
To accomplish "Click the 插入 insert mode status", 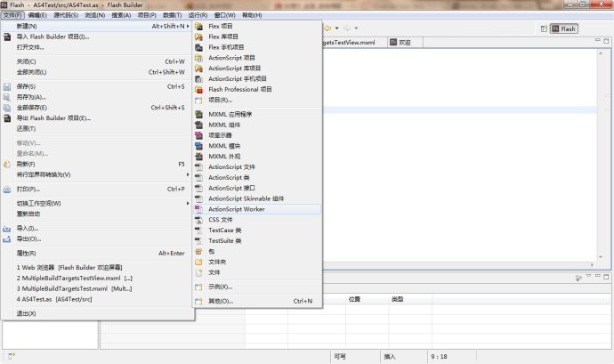I will [x=390, y=357].
